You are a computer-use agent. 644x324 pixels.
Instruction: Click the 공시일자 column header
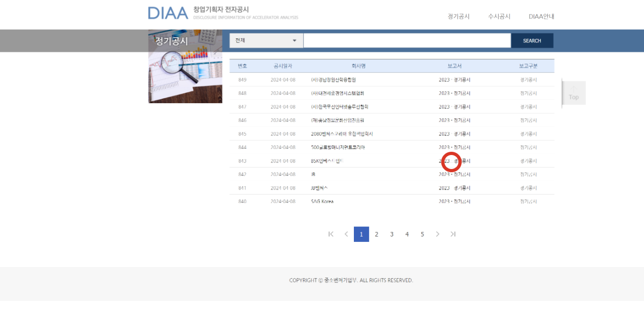283,66
